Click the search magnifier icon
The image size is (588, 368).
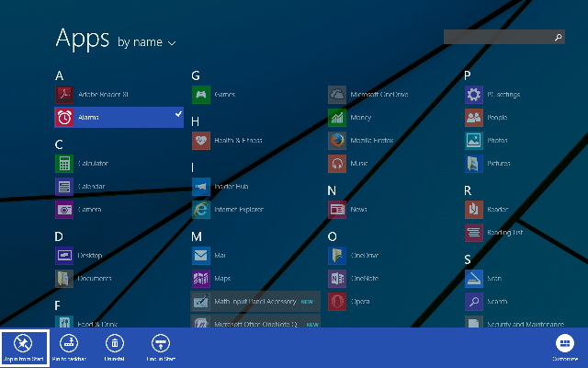(x=558, y=37)
